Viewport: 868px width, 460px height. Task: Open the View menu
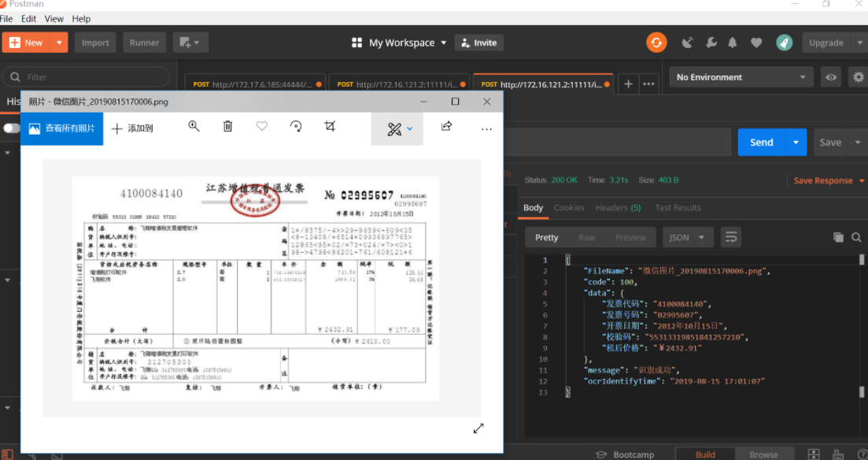[54, 19]
